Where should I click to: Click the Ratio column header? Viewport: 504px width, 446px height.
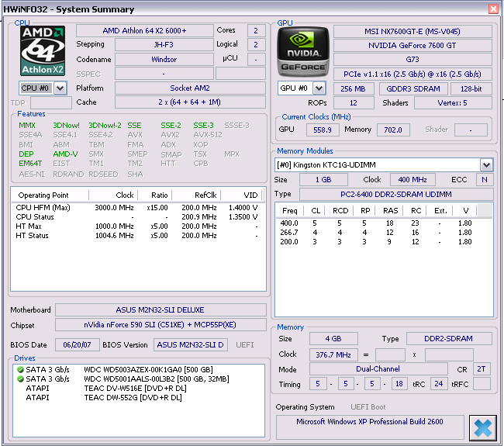click(155, 195)
